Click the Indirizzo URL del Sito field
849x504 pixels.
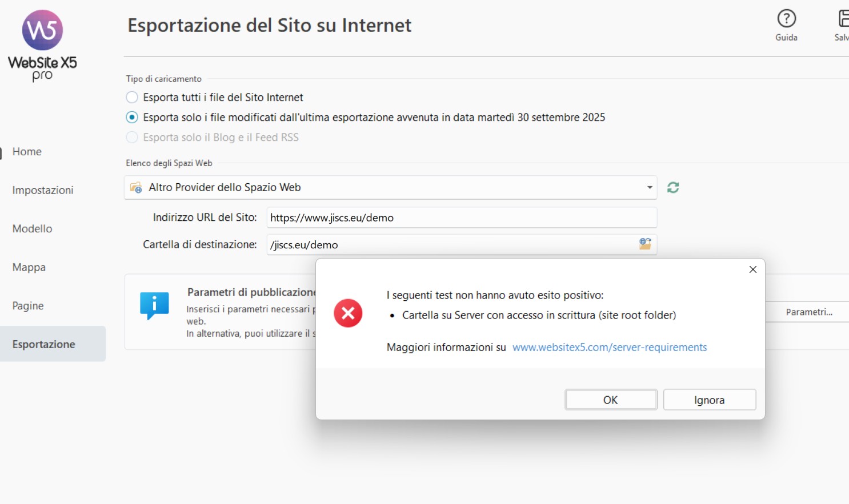coord(461,217)
